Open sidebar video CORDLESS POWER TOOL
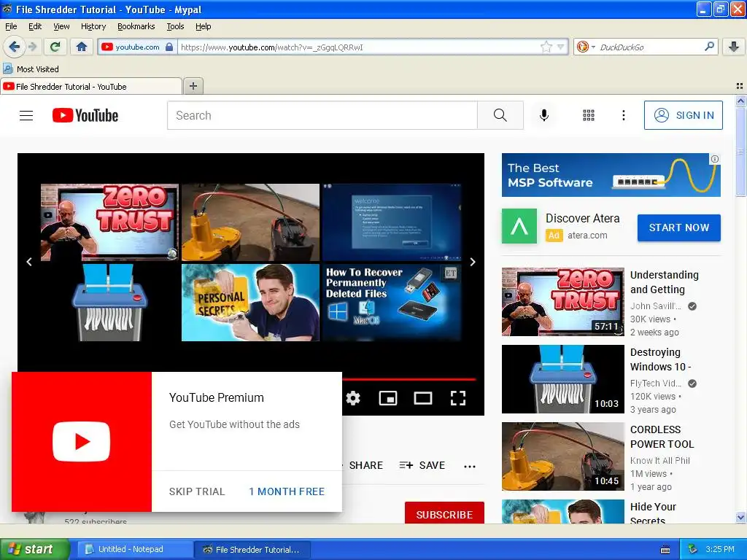747x560 pixels. pyautogui.click(x=562, y=456)
